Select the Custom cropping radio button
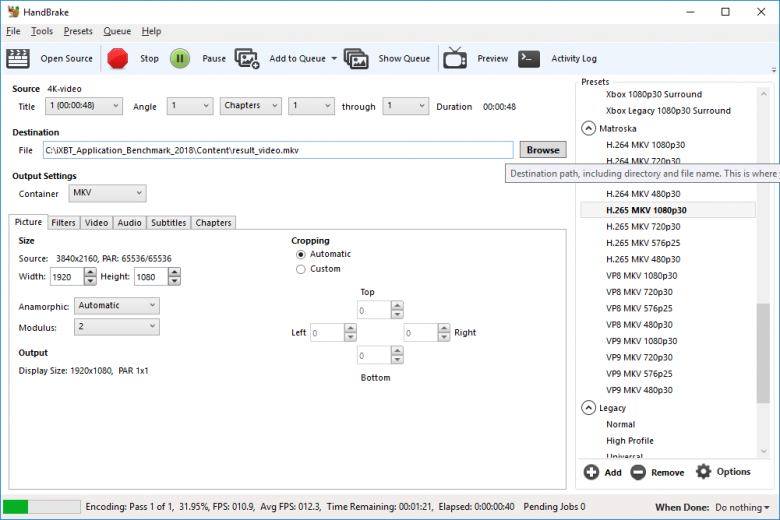Screen dimensions: 780x520 [300, 269]
